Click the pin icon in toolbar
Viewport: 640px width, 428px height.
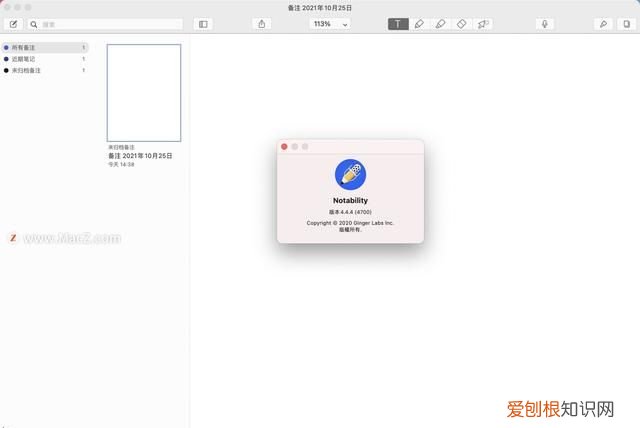click(603, 24)
